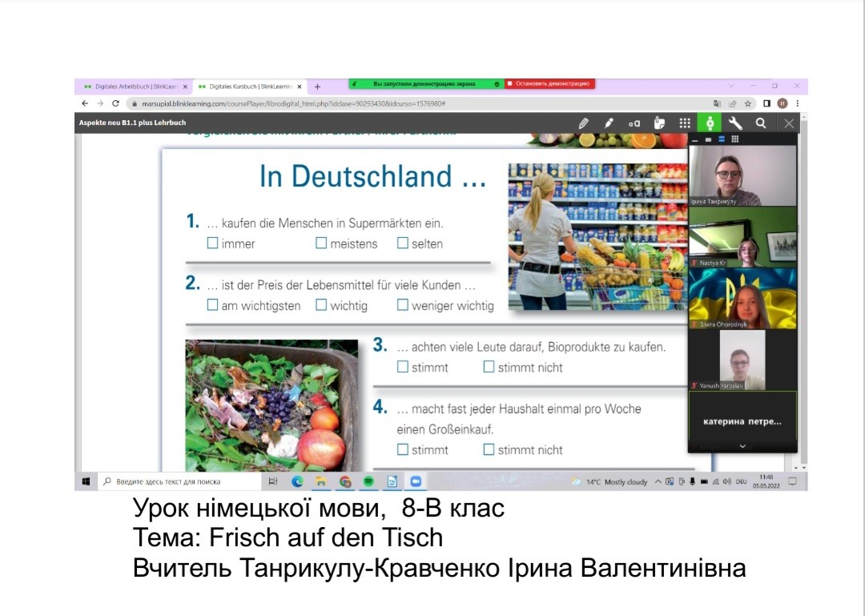Select the highlighter marker tool
This screenshot has width=865, height=616.
[x=609, y=123]
